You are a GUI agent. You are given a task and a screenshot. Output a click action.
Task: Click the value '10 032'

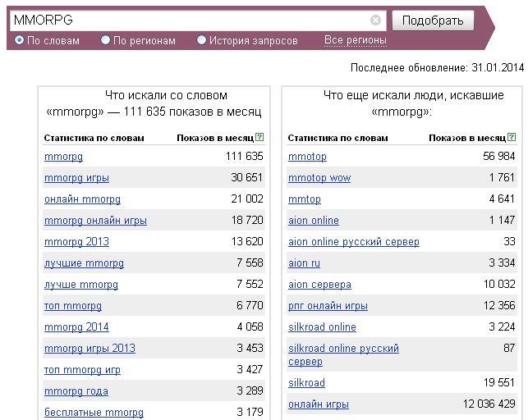click(x=499, y=284)
